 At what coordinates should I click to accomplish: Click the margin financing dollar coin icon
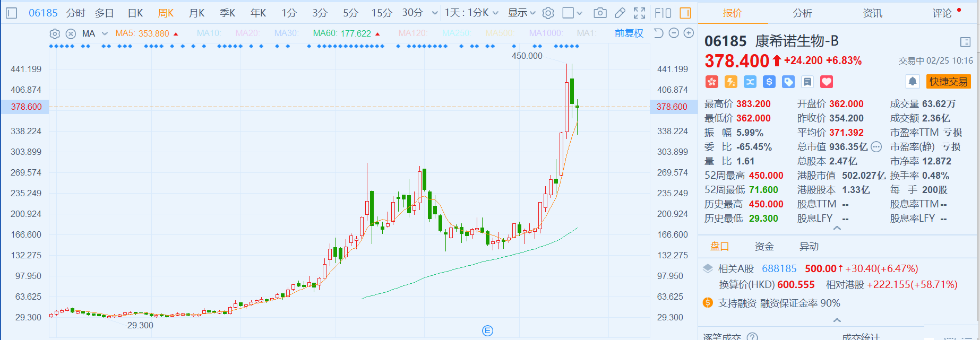[x=708, y=303]
